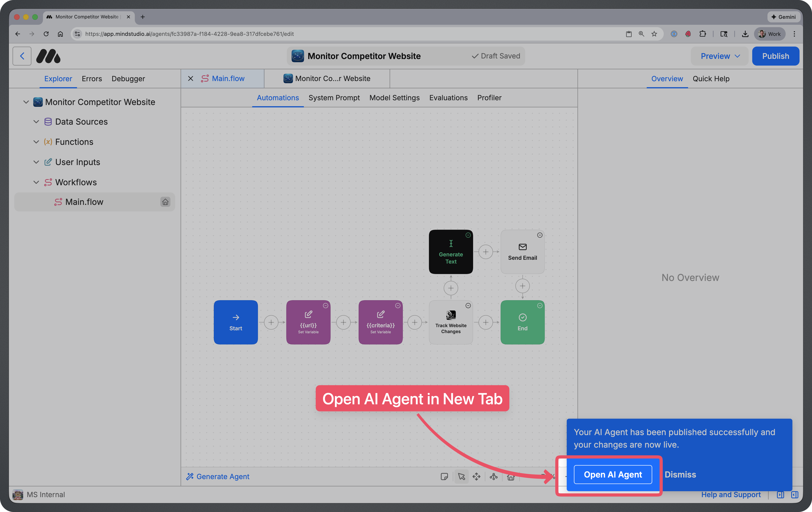Collapse the End node using its minus control
This screenshot has width=812, height=512.
pos(540,306)
